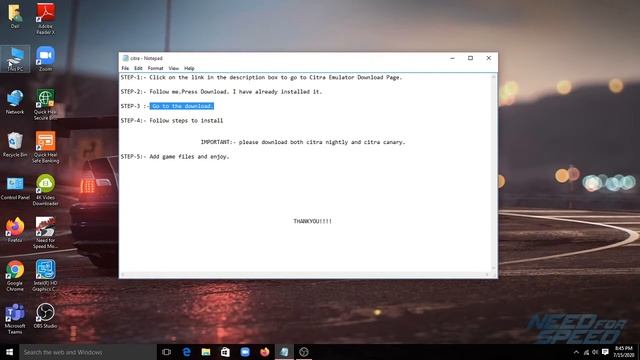Open the network status tray icon
The height and width of the screenshot is (360, 640).
586,352
